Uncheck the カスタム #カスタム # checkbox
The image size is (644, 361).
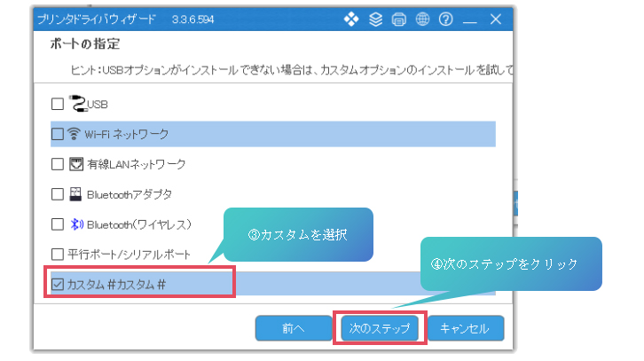coord(58,284)
